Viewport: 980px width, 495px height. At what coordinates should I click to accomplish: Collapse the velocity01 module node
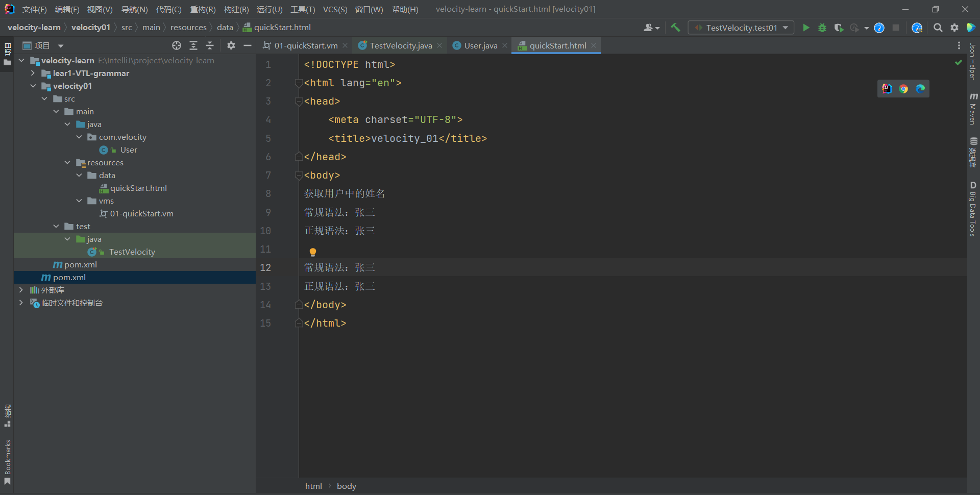click(33, 86)
